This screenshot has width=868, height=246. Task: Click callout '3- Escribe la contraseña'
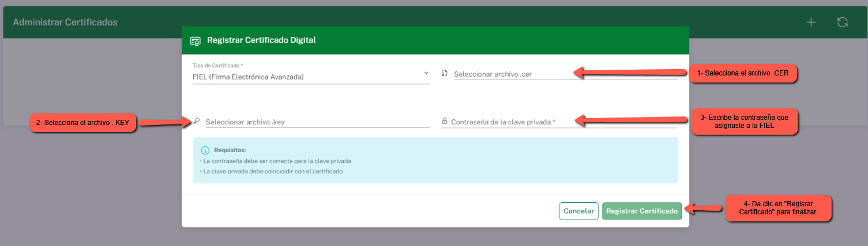[744, 121]
